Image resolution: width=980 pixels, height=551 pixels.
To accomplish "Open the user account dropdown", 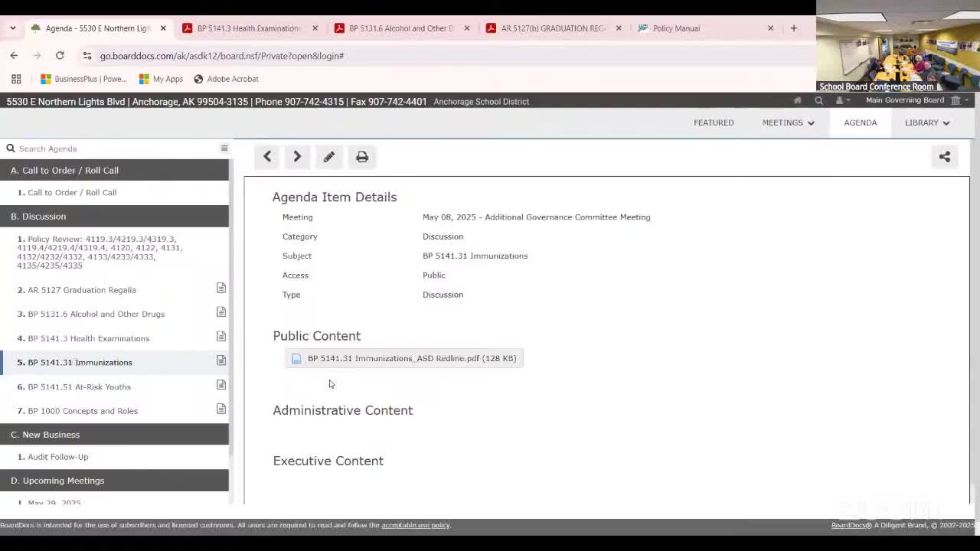I will point(841,101).
